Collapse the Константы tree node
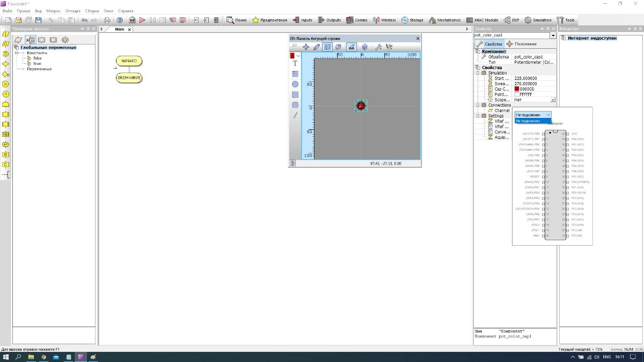 (16, 53)
